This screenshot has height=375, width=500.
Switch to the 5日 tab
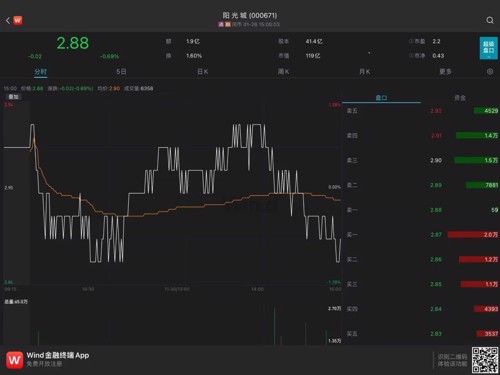pyautogui.click(x=121, y=71)
